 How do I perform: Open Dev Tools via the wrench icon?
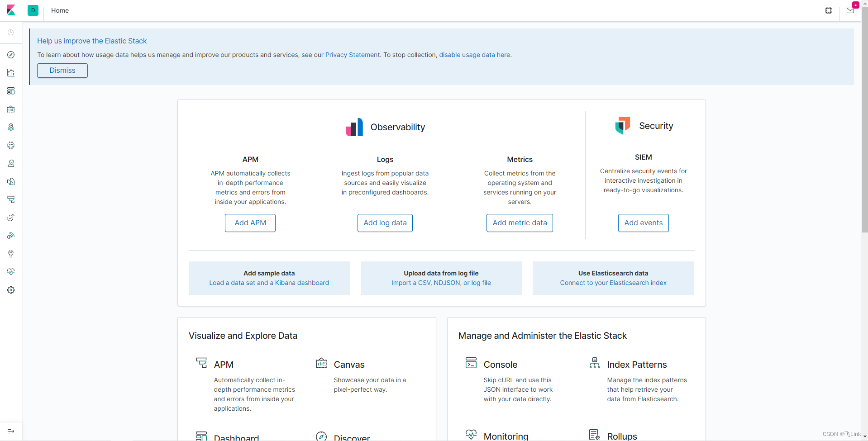click(x=11, y=254)
